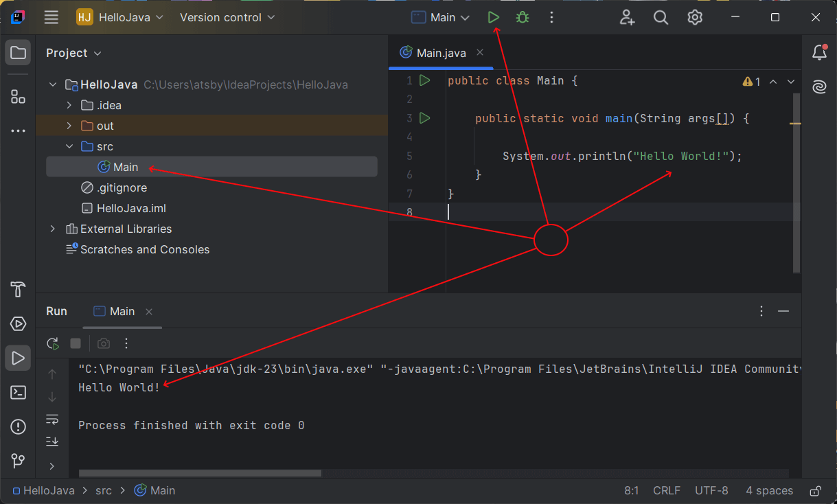Open the Git version control tool window icon

pyautogui.click(x=18, y=461)
